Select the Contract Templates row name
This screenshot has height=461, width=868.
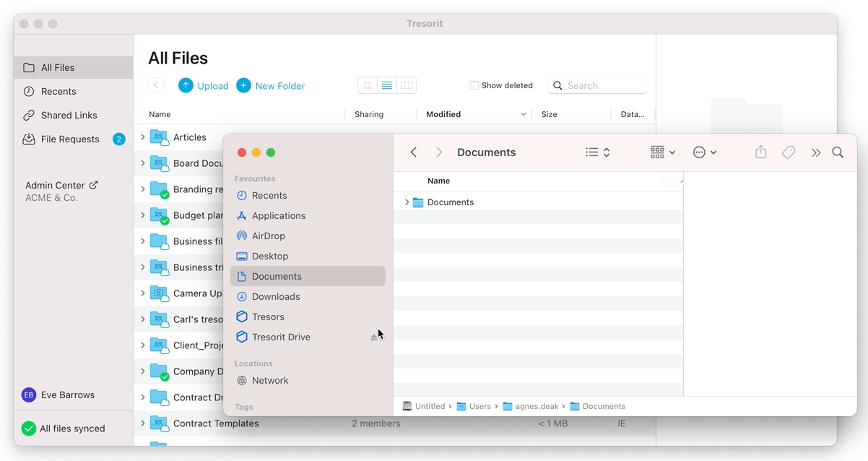(216, 423)
